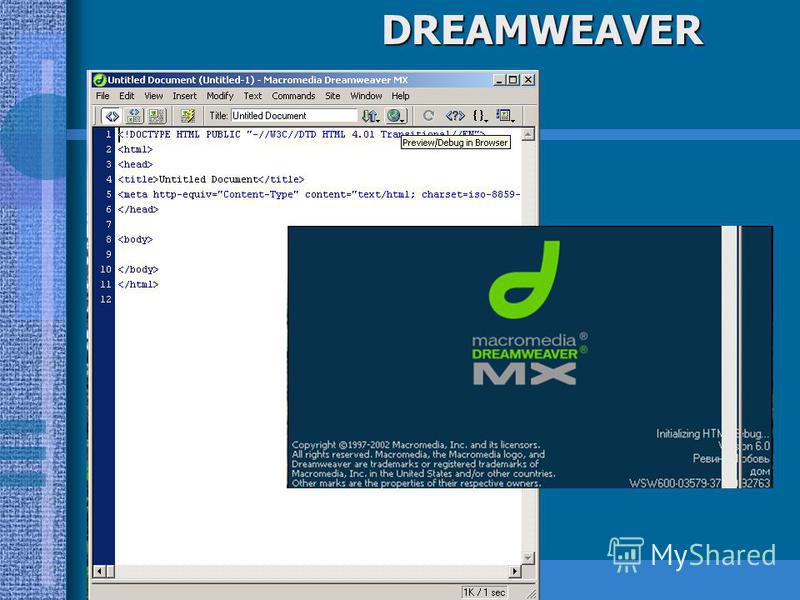This screenshot has height=600, width=800.
Task: Click the 1K / 1 sec status entry
Action: point(484,592)
